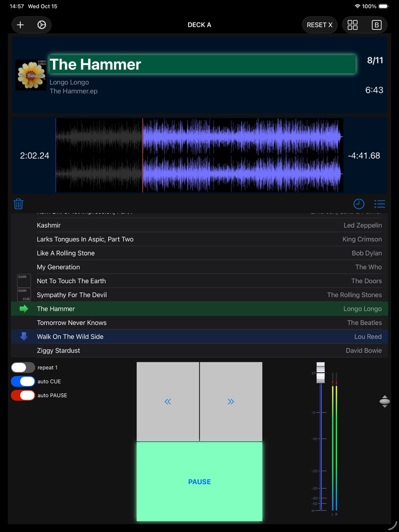
Task: Click the L R level meter
Action: [335, 444]
